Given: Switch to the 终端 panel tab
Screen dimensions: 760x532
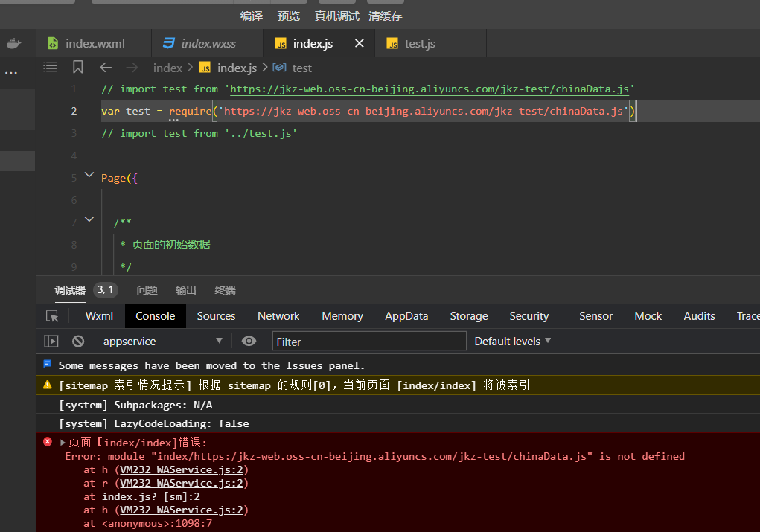Looking at the screenshot, I should click(225, 289).
